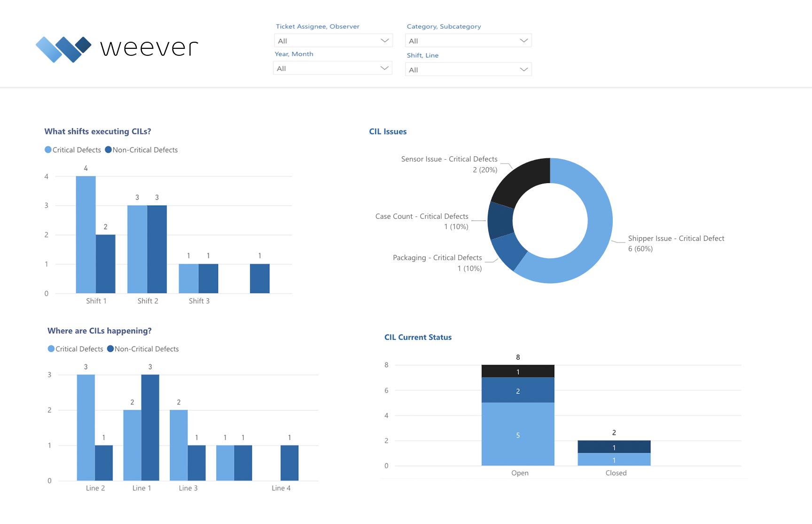812x524 pixels.
Task: Click the CIL Current Status title
Action: pyautogui.click(x=418, y=337)
